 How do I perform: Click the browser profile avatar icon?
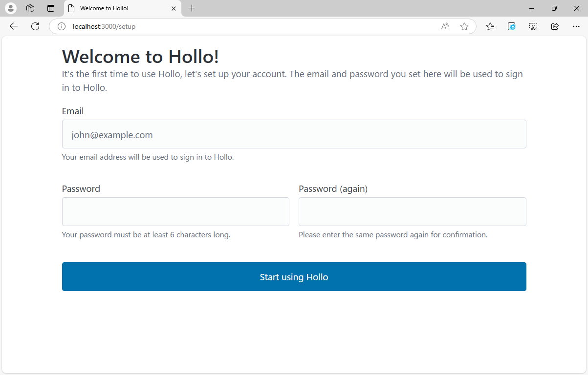click(10, 8)
